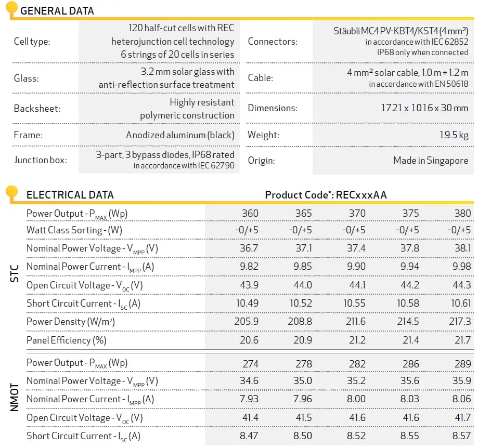Viewport: 478px width, 448px height.
Task: Click STC Nominal Power Current 9.90
Action: click(x=356, y=267)
